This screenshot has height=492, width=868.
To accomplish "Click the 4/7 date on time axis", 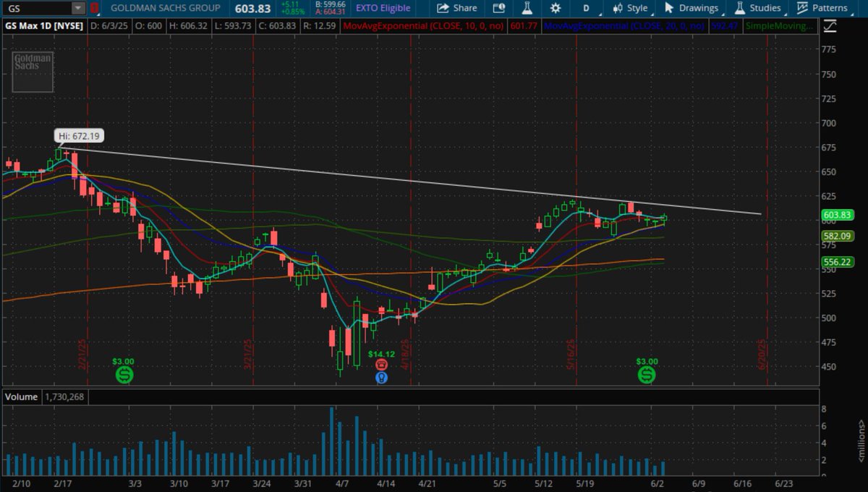I will (x=342, y=483).
